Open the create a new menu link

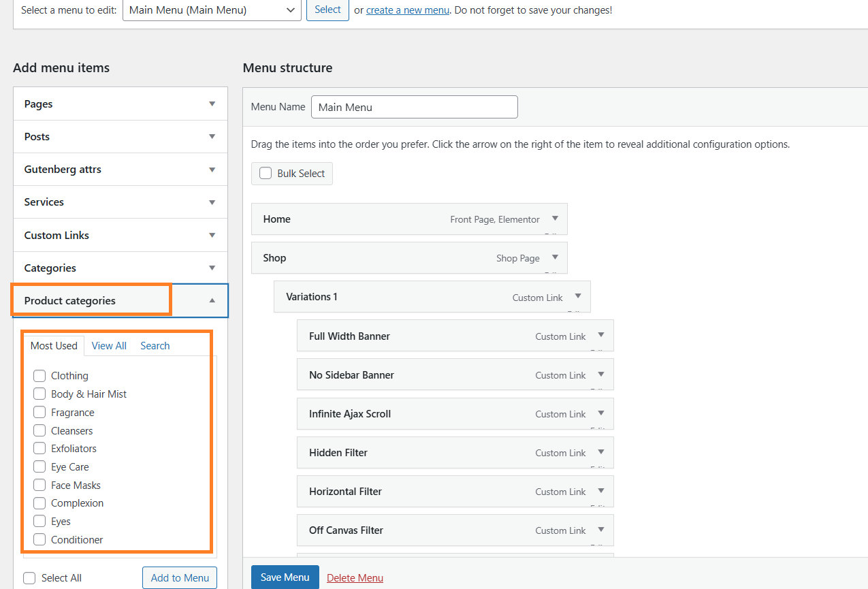(408, 10)
